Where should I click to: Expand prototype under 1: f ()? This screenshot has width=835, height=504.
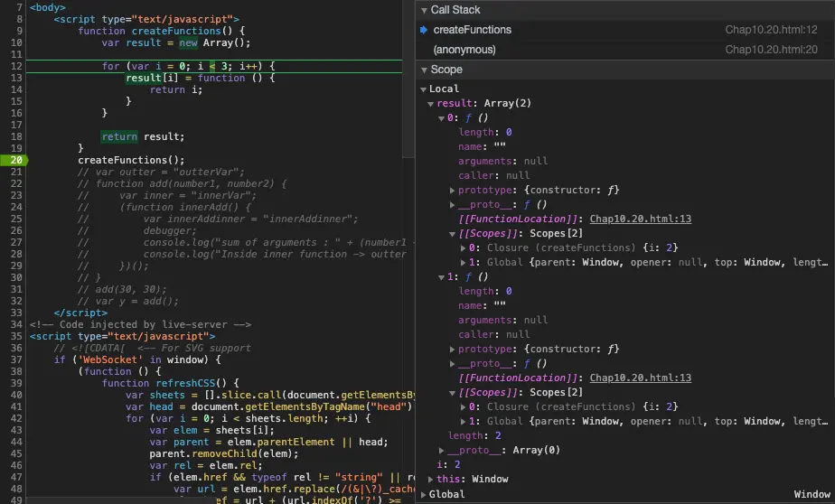452,350
